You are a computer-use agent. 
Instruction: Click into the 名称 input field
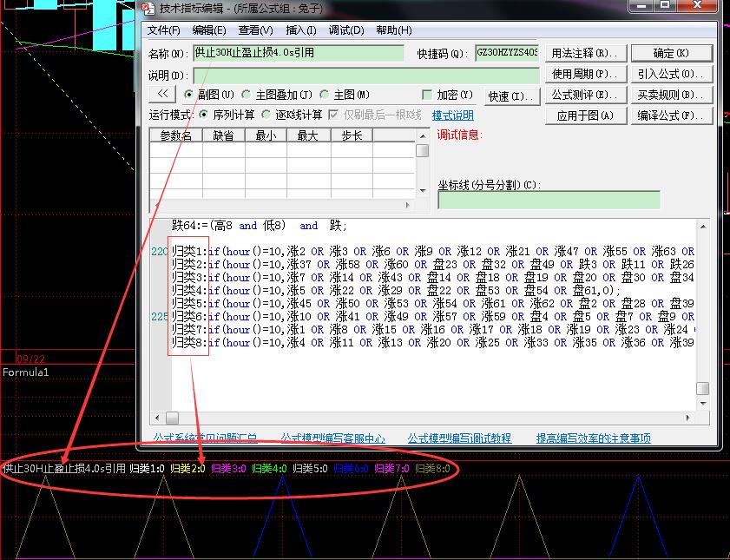click(x=299, y=53)
